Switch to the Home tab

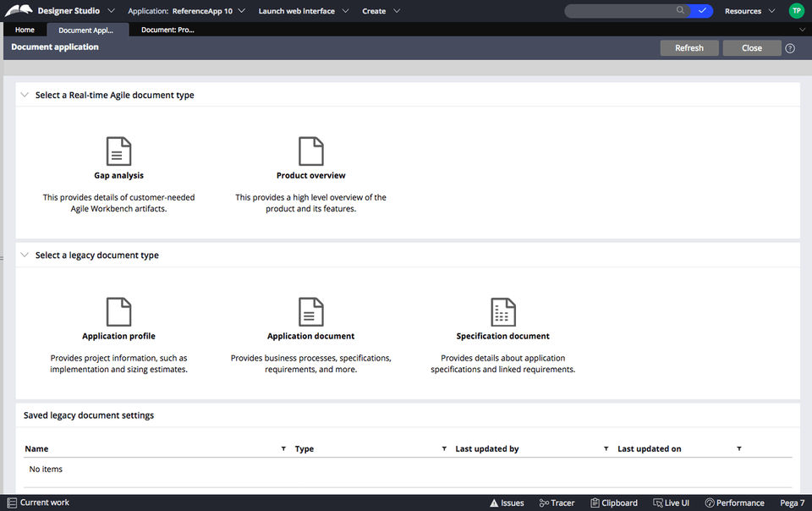pyautogui.click(x=25, y=30)
